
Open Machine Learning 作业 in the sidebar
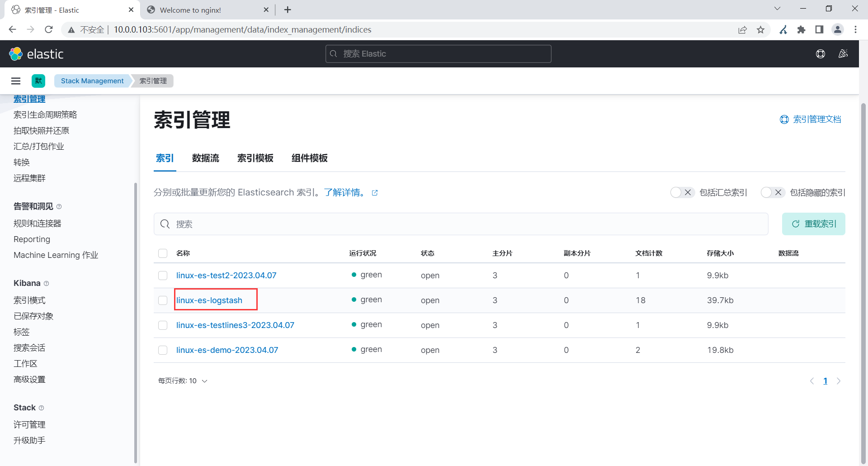pos(56,255)
